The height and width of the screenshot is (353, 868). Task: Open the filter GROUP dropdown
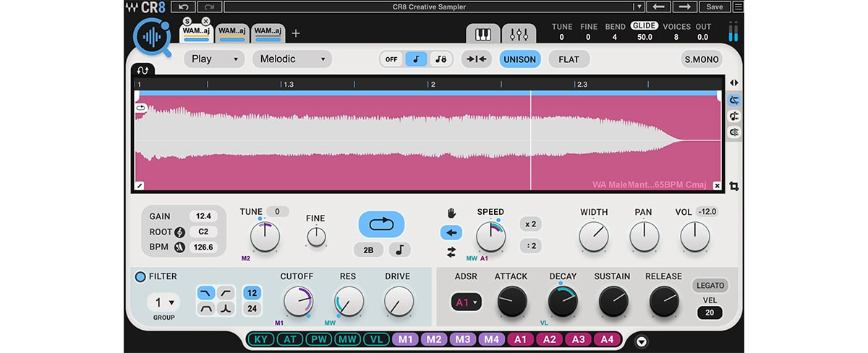163,302
